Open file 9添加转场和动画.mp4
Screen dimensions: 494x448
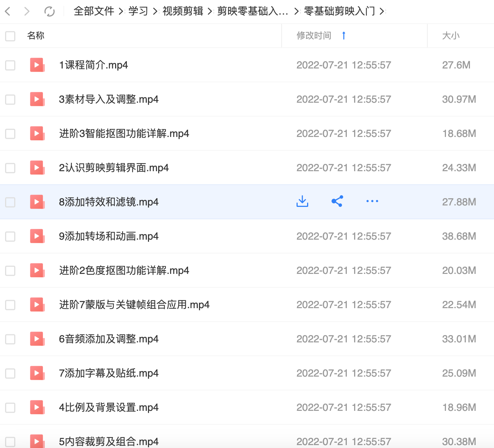[109, 236]
